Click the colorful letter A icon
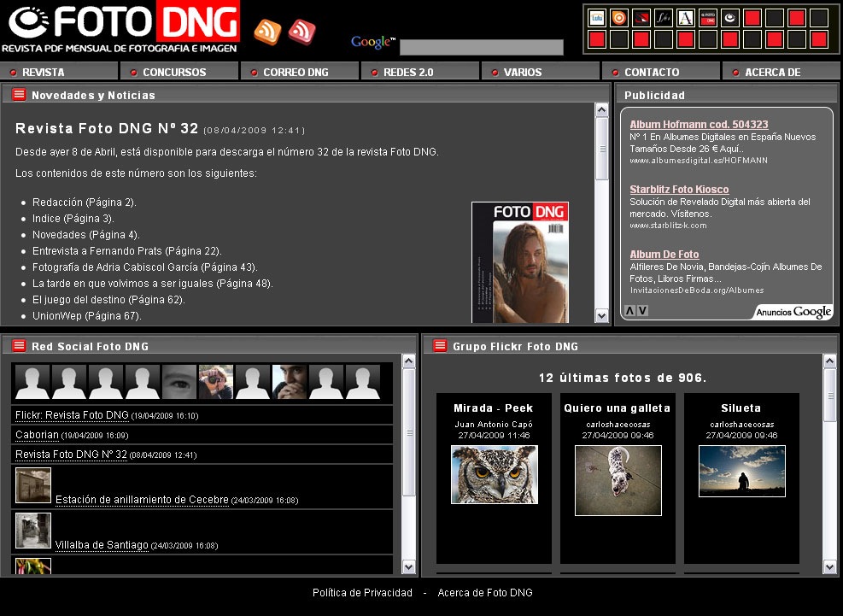Screen dimensions: 843x616 [x=686, y=18]
